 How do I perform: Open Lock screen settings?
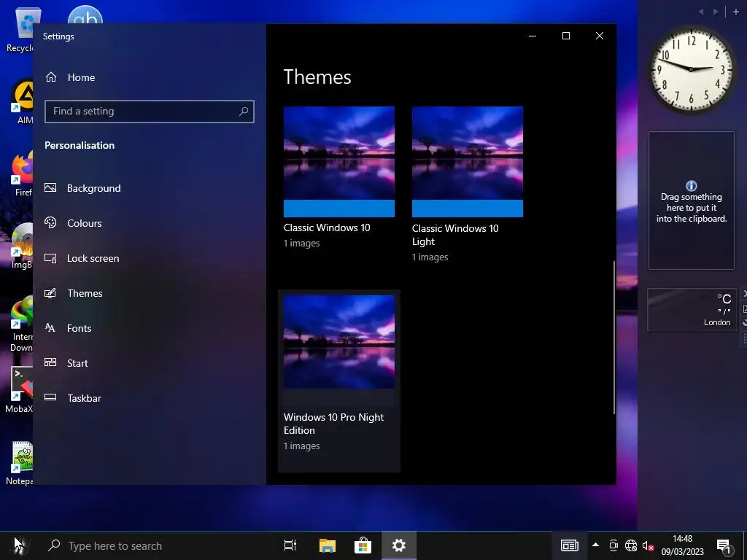click(82, 258)
